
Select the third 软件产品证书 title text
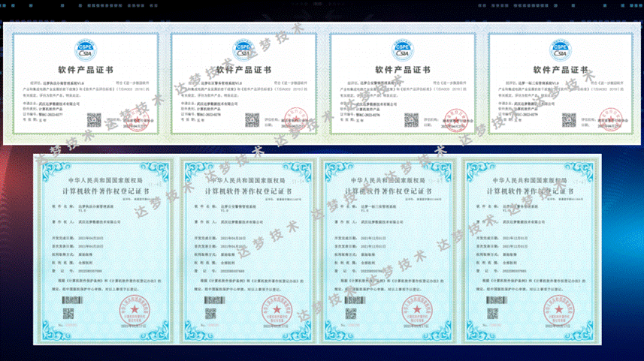pos(401,69)
